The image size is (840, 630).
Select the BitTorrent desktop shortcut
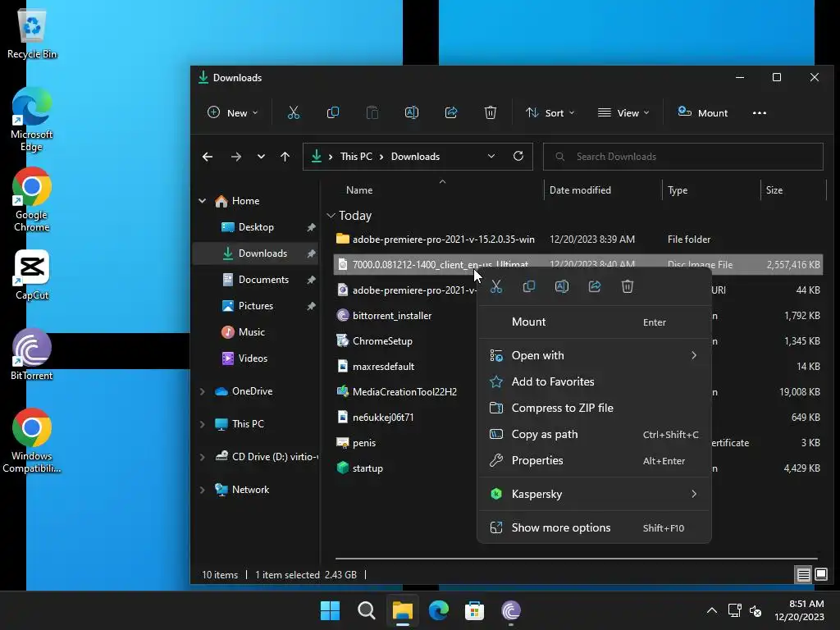coord(32,354)
